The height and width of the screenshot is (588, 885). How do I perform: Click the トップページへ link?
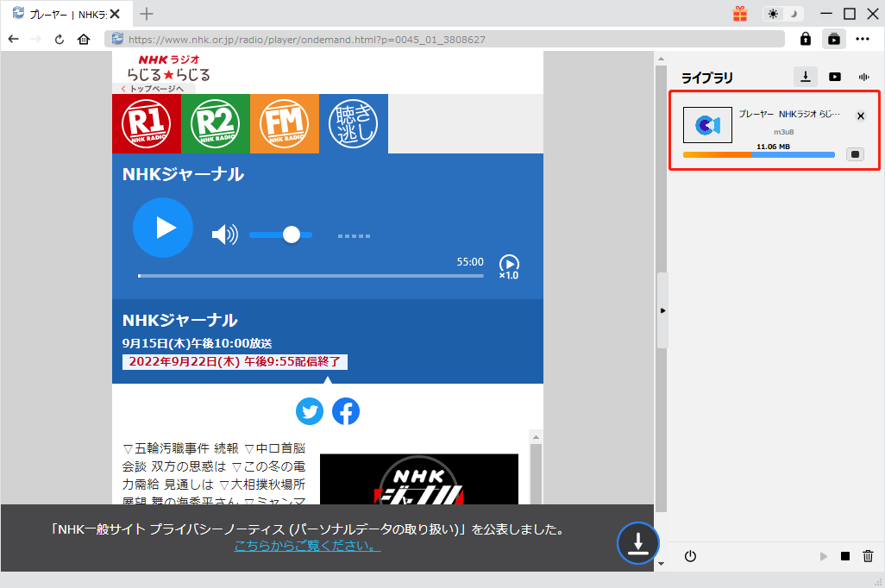pos(153,89)
